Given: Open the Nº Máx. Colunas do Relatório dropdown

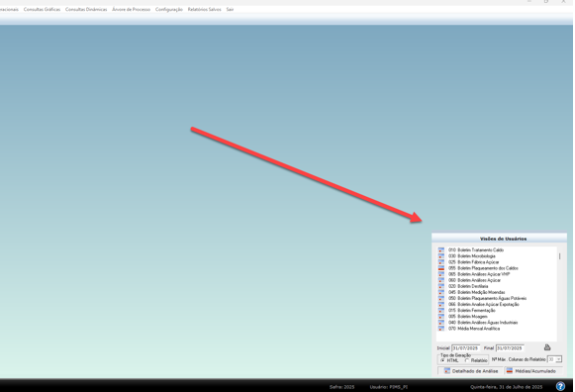Looking at the screenshot, I should [558, 359].
